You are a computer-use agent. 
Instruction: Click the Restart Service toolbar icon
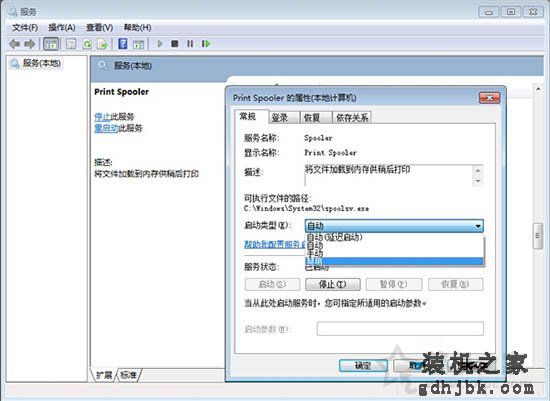coord(206,44)
